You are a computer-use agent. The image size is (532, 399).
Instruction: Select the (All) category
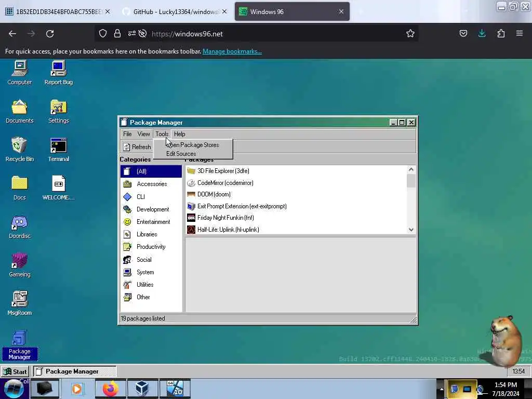pyautogui.click(x=151, y=171)
